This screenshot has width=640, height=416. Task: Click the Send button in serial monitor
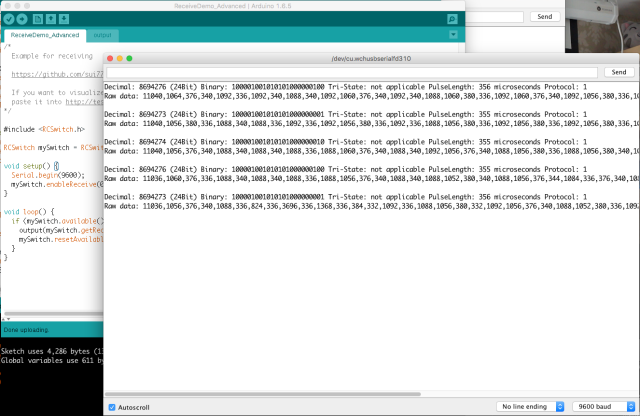pyautogui.click(x=619, y=72)
